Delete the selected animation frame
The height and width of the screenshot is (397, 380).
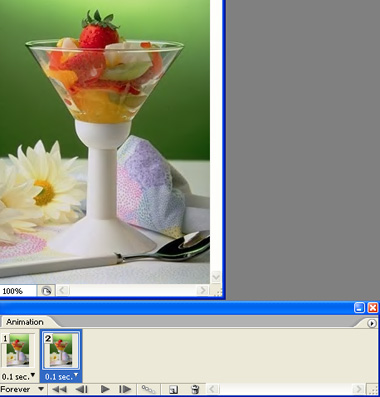coord(195,389)
